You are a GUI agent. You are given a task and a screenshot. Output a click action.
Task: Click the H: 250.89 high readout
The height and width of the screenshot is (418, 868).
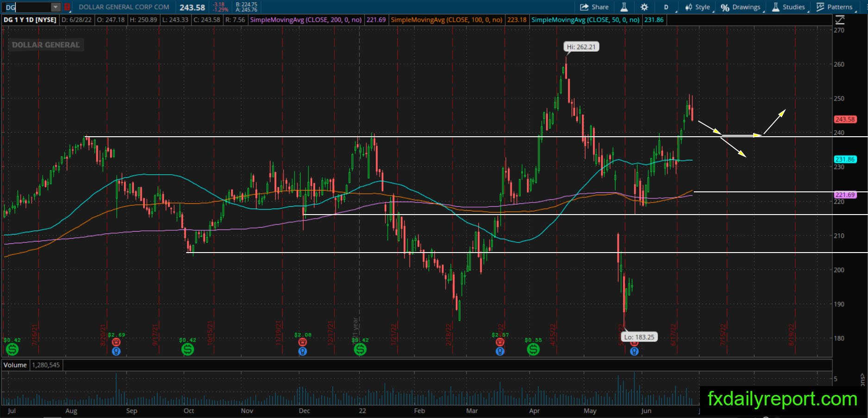click(x=143, y=20)
